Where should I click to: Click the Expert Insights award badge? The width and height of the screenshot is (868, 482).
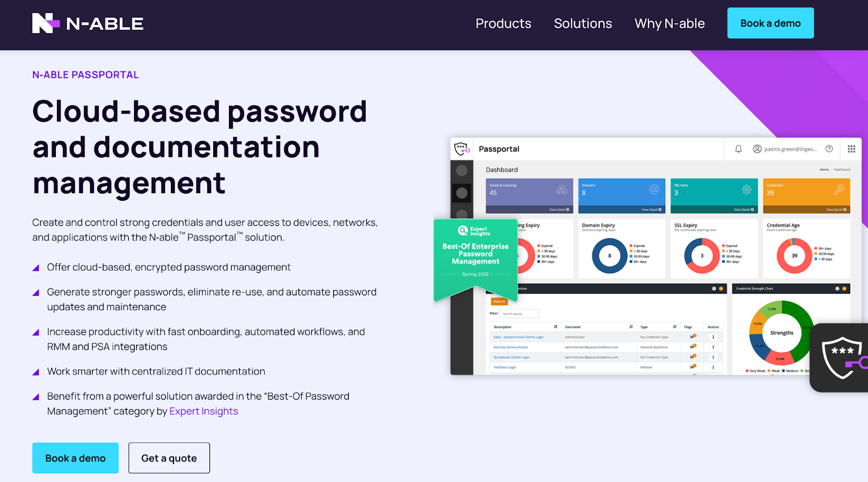point(475,259)
